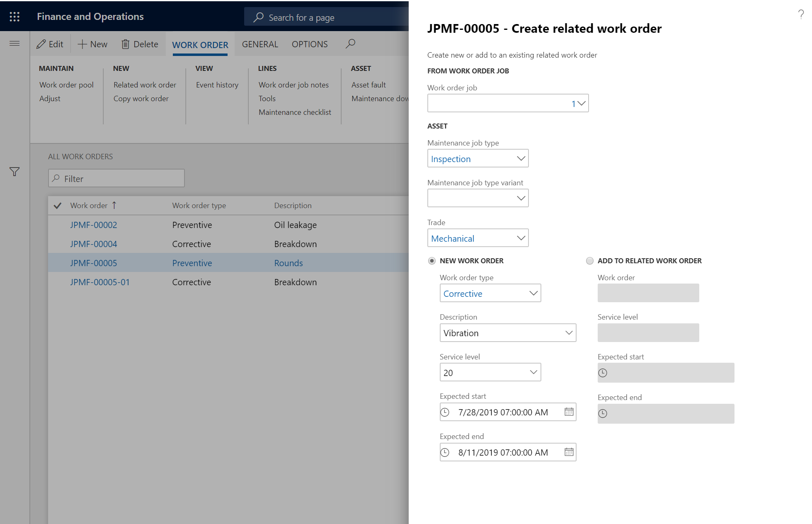Click the Expected end date input field
Image resolution: width=812 pixels, height=524 pixels.
507,452
